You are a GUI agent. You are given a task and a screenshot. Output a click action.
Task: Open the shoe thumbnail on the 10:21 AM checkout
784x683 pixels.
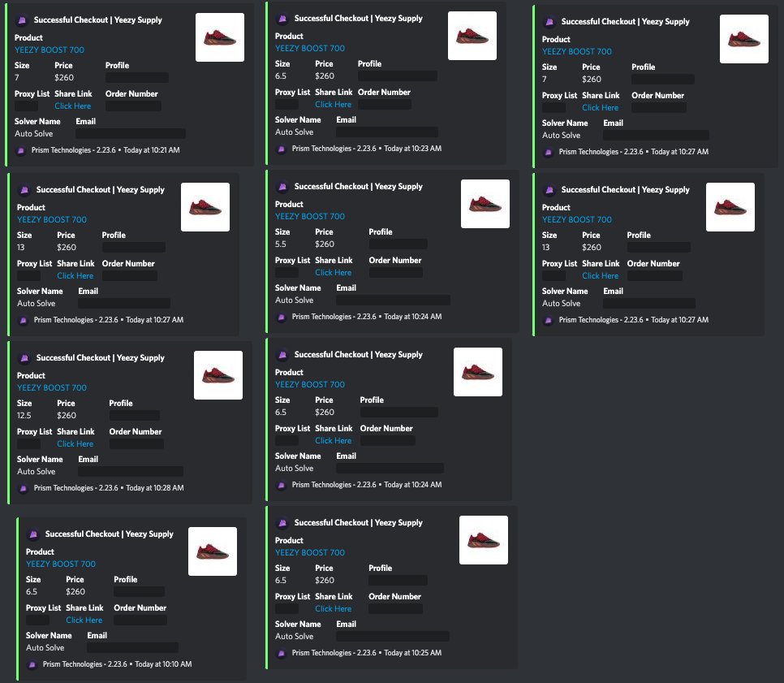(x=220, y=37)
